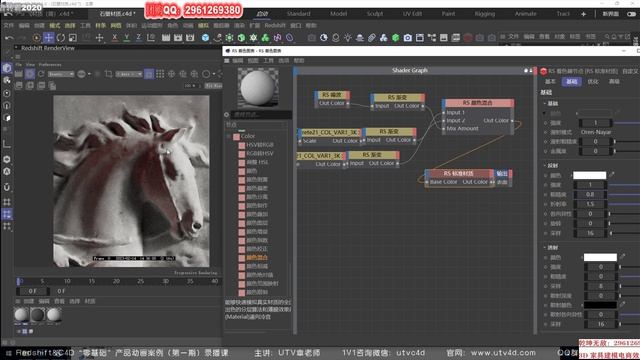Click the material preview sphere thumbnail
Viewport: 640px width, 360px height.
pos(258,87)
